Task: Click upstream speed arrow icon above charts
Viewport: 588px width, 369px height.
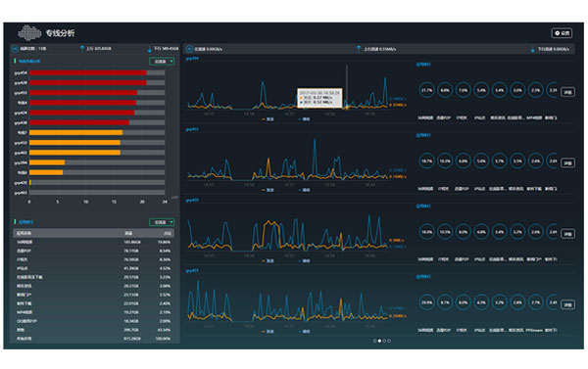Action: (359, 49)
